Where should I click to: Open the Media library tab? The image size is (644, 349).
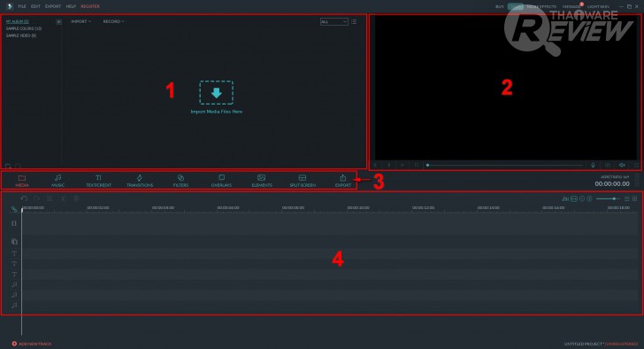[22, 181]
